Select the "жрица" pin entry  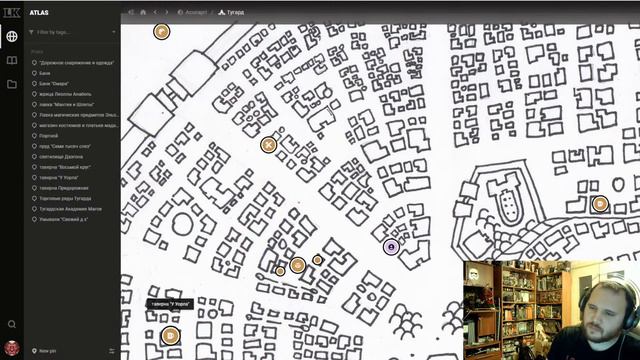(x=62, y=94)
